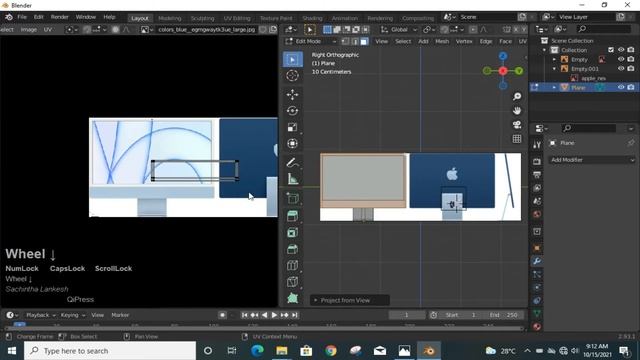
Task: Choose the Poly Build tool
Action: pyautogui.click(x=292, y=298)
